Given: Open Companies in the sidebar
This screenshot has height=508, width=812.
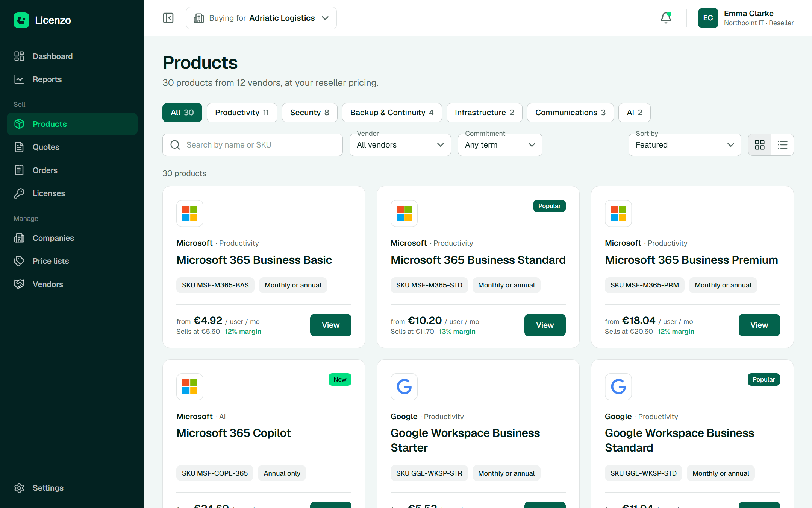Looking at the screenshot, I should coord(72,238).
